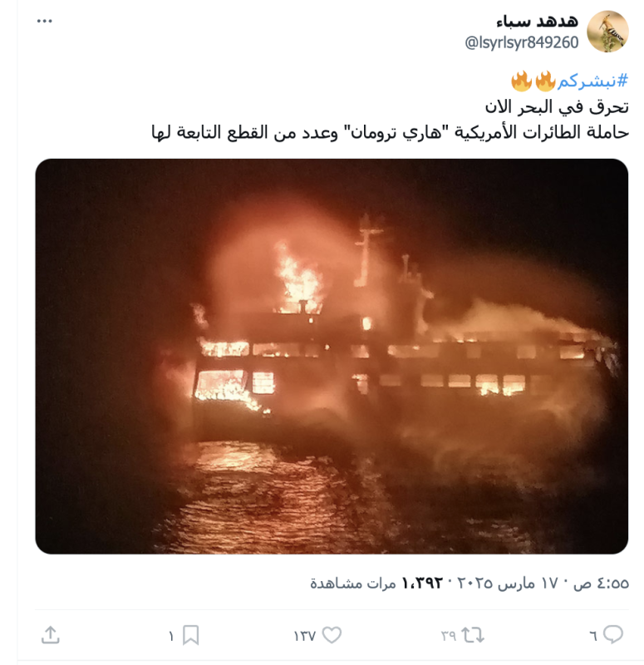The width and height of the screenshot is (644, 665).
Task: Bookmark the tweet with the bookmark icon
Action: [x=191, y=635]
